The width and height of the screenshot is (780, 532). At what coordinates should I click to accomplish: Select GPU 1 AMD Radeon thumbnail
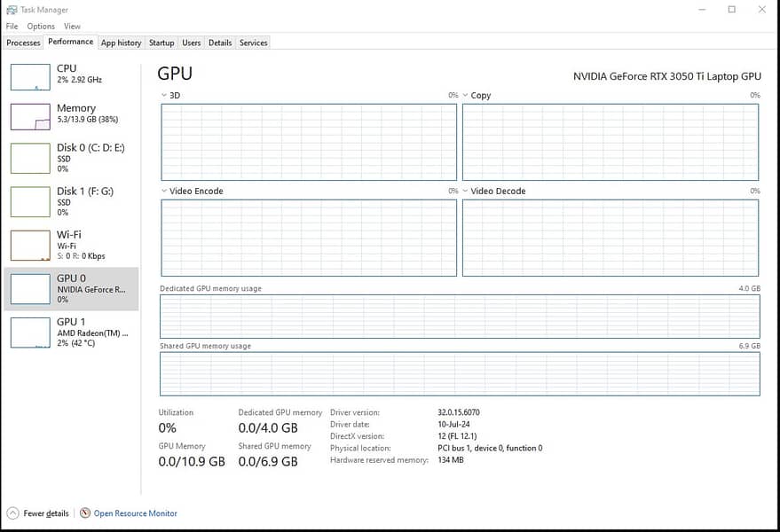(x=30, y=332)
